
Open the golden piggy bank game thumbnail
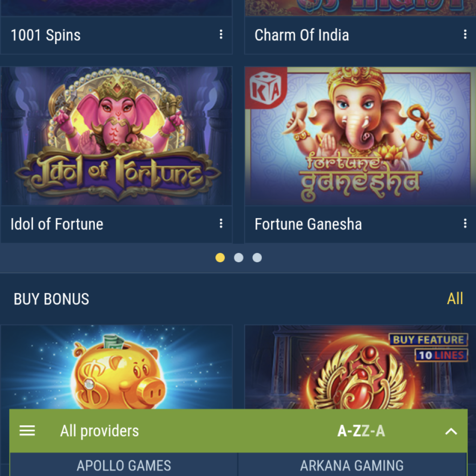tap(116, 367)
